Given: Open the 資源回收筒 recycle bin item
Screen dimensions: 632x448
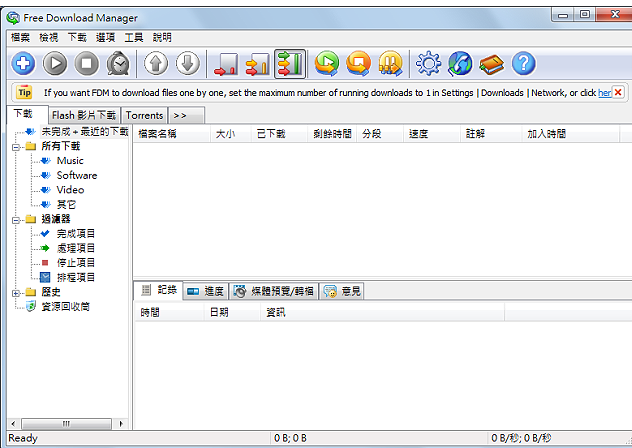Looking at the screenshot, I should click(65, 306).
